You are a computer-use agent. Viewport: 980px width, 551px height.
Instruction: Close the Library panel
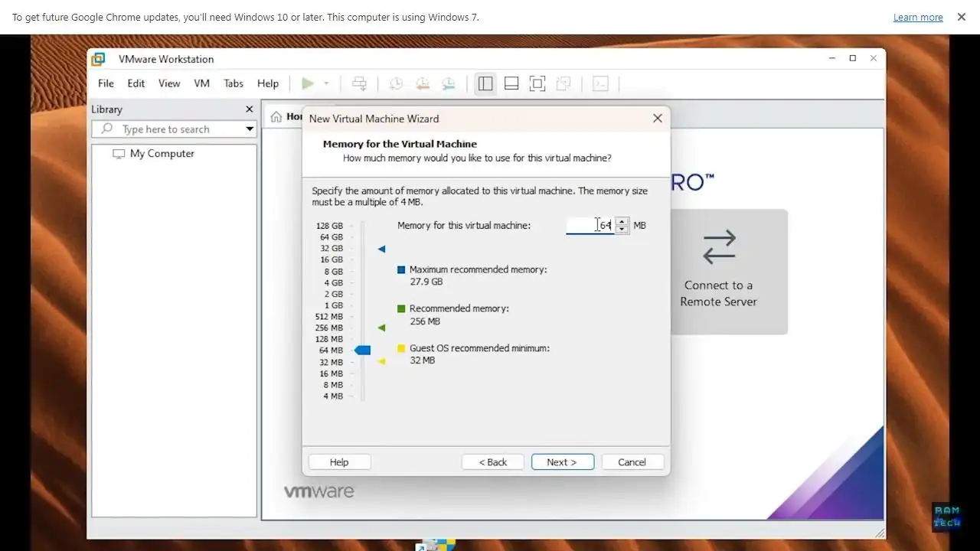(249, 109)
